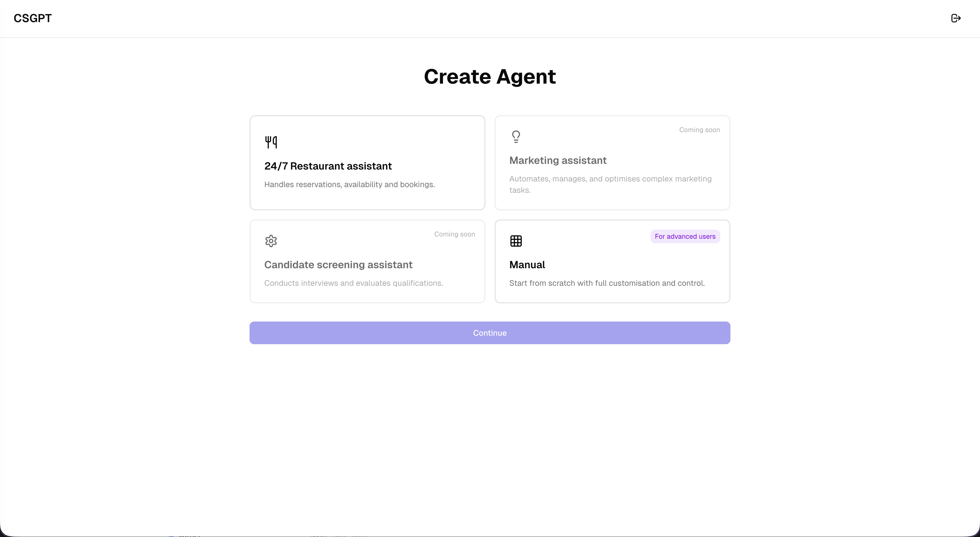Click the '24/7 Restaurant assistant' title
980x537 pixels.
point(328,166)
